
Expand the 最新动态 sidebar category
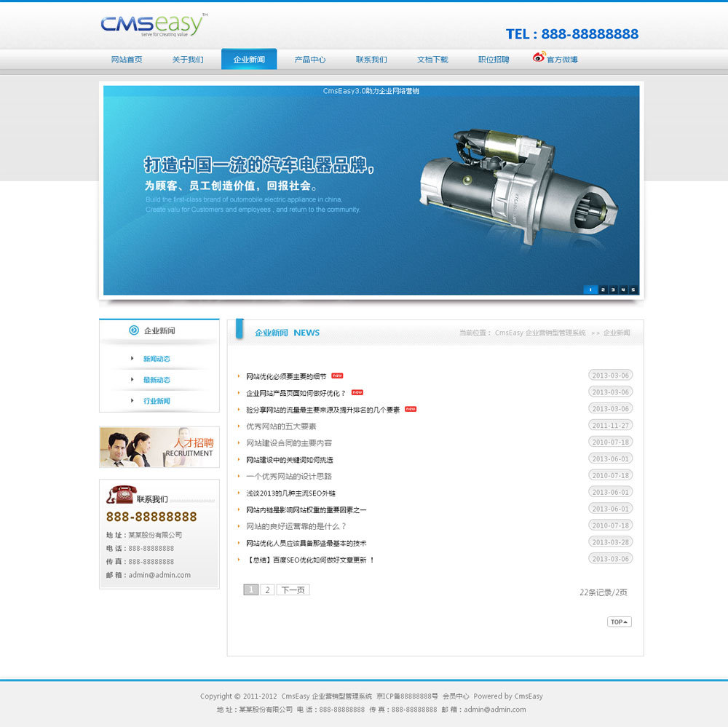point(157,380)
